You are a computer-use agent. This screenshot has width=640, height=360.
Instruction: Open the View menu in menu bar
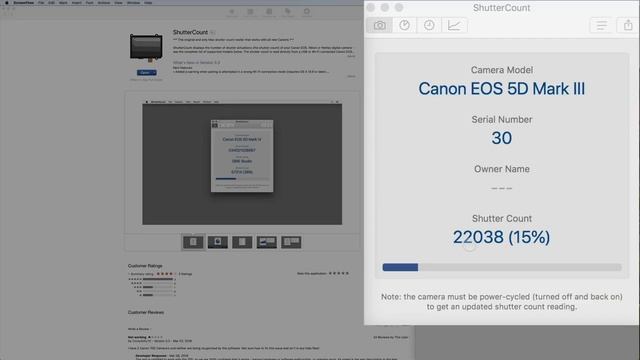118,2
